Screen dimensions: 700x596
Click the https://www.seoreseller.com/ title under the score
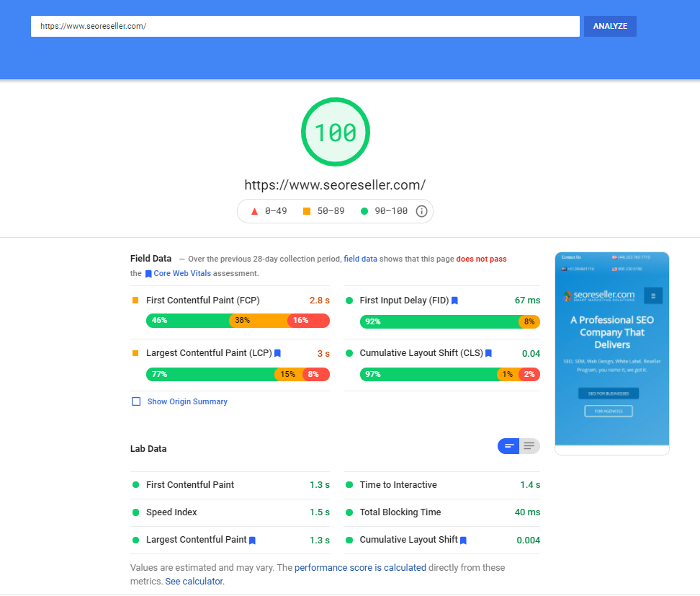tap(335, 184)
